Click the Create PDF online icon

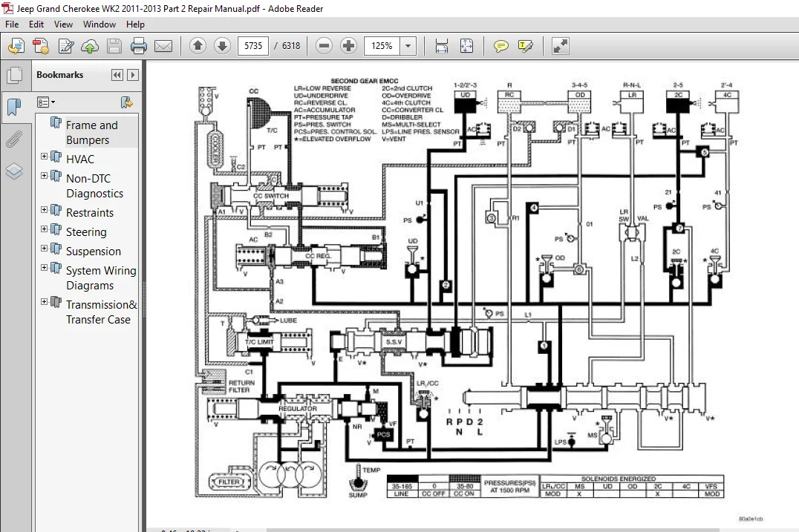pyautogui.click(x=16, y=46)
